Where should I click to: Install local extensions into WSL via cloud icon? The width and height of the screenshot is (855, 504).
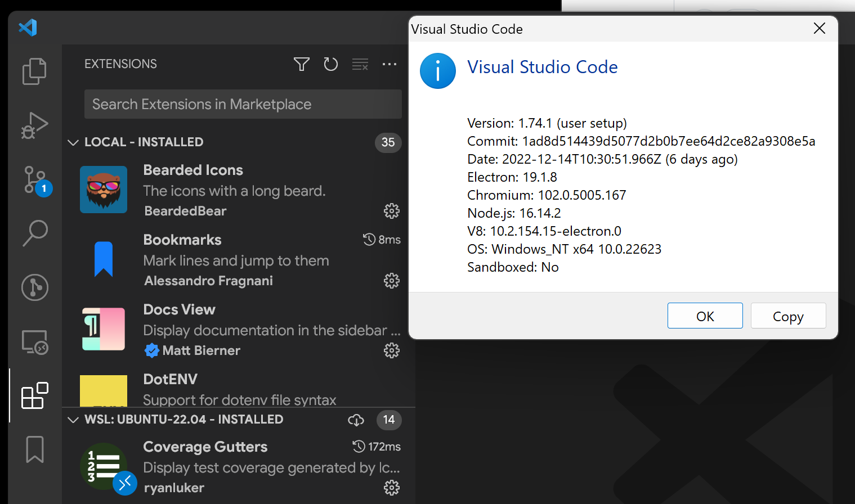click(x=356, y=420)
